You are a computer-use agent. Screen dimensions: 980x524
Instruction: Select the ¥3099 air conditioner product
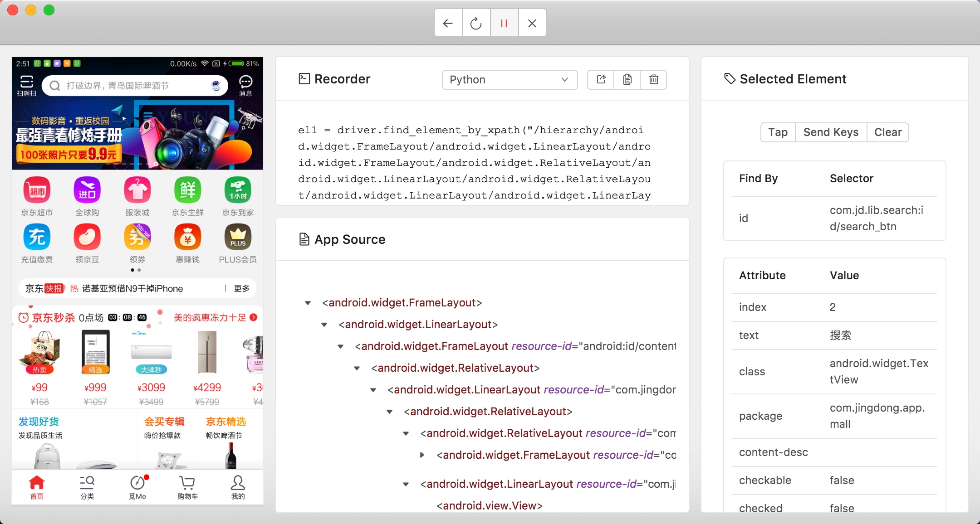[151, 368]
